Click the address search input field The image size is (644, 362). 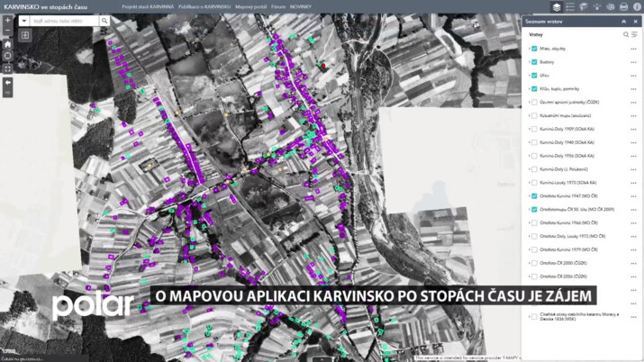tap(59, 20)
